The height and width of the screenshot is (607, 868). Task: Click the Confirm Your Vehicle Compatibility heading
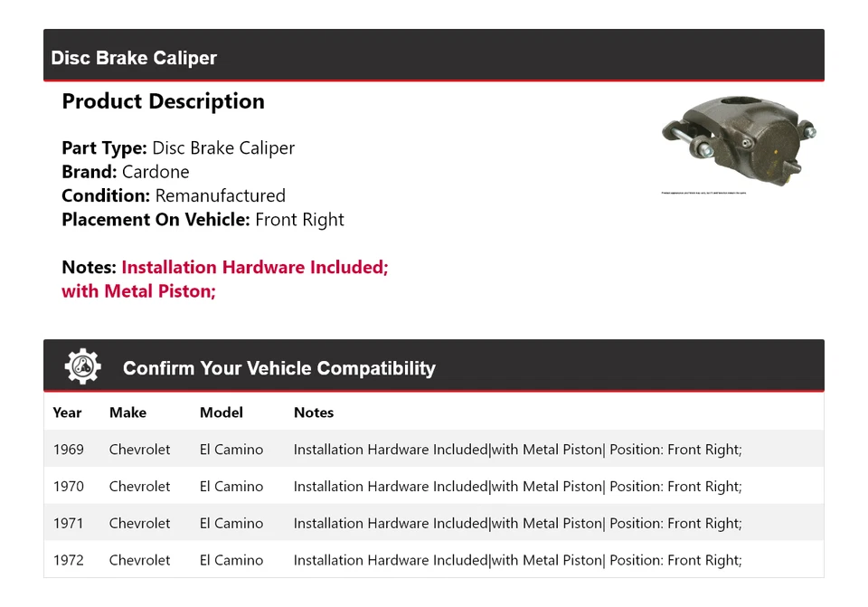(279, 368)
